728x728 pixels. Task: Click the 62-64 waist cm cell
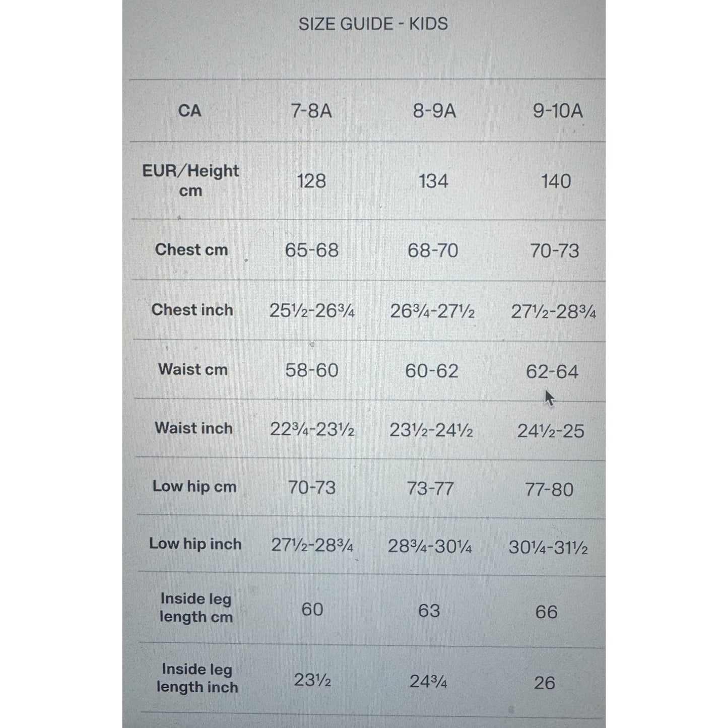tap(552, 372)
